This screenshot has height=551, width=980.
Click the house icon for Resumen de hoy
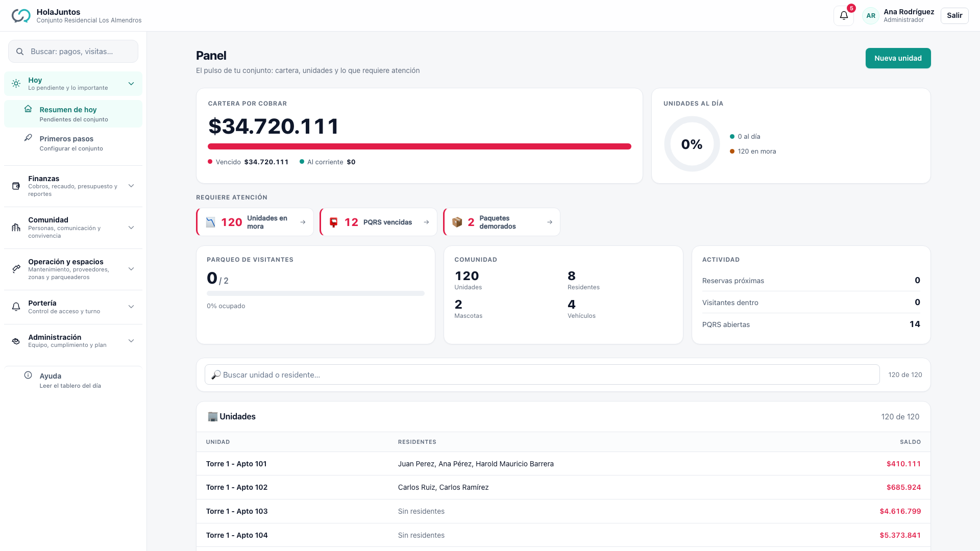pos(28,109)
